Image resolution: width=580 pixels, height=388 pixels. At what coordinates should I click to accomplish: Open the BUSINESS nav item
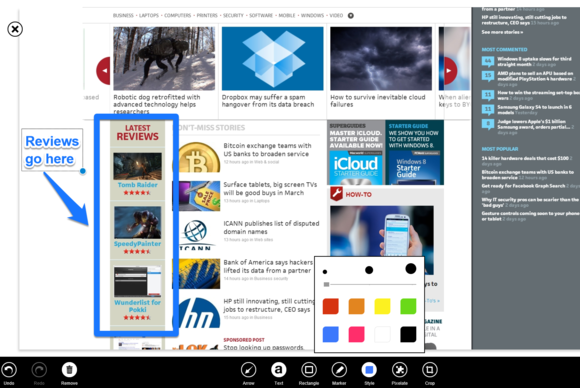123,16
